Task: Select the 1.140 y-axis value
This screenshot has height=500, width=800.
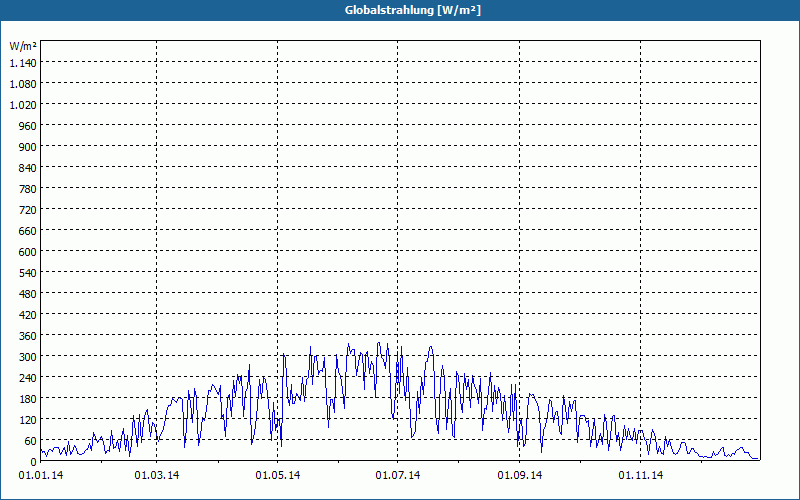Action: click(23, 63)
